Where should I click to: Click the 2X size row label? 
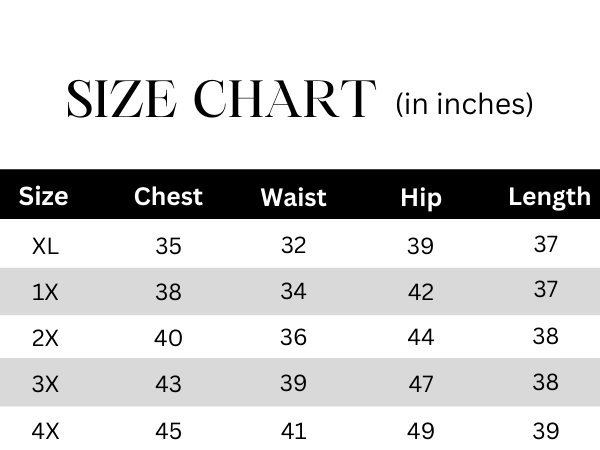click(x=46, y=338)
